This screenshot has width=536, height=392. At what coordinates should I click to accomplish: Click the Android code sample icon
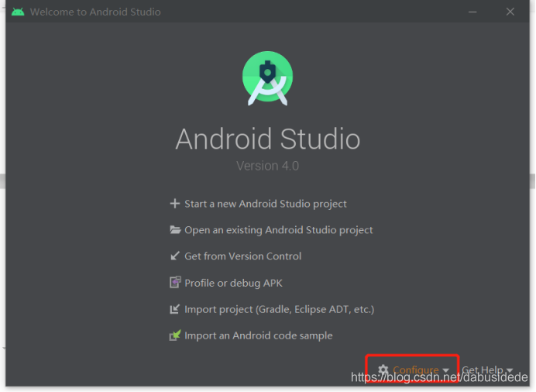pyautogui.click(x=175, y=335)
